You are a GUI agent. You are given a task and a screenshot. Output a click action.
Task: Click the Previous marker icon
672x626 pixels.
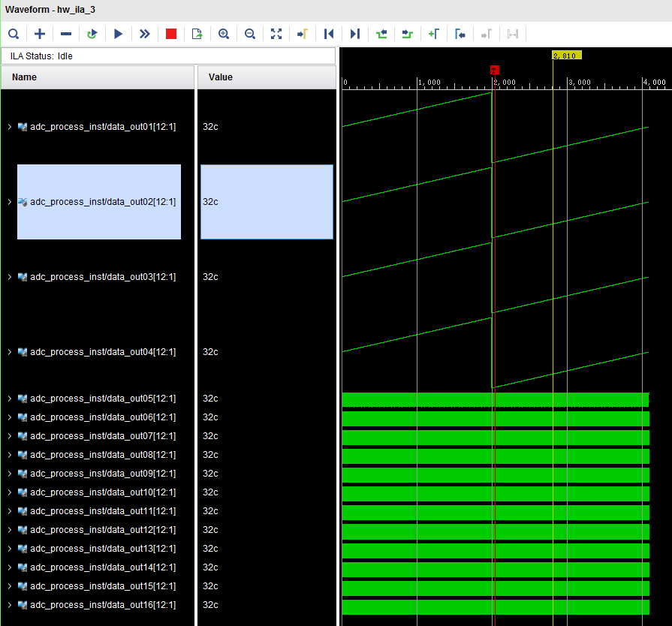(460, 34)
